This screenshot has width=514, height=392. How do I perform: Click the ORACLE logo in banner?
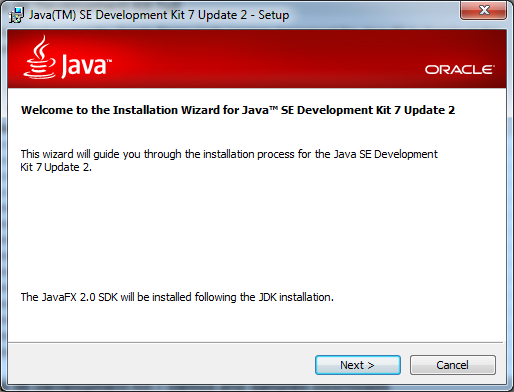pyautogui.click(x=459, y=70)
